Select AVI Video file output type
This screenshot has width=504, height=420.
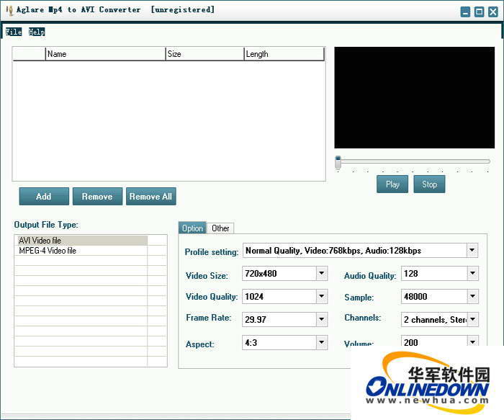[81, 240]
